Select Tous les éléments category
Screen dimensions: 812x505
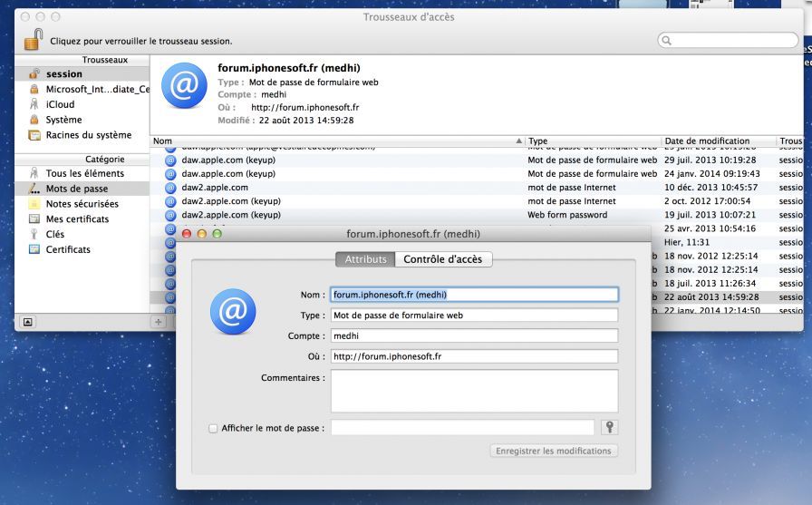coord(84,173)
